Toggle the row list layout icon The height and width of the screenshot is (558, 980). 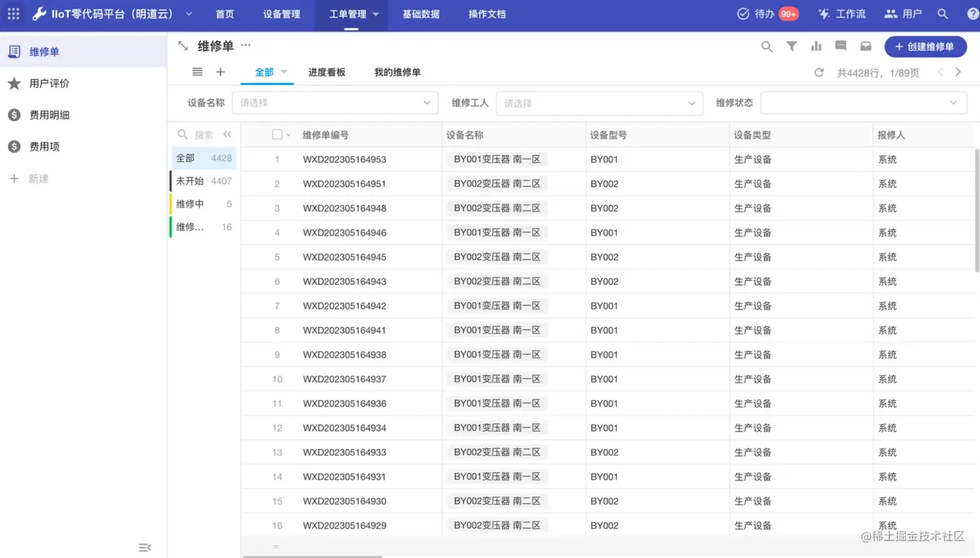click(x=198, y=72)
